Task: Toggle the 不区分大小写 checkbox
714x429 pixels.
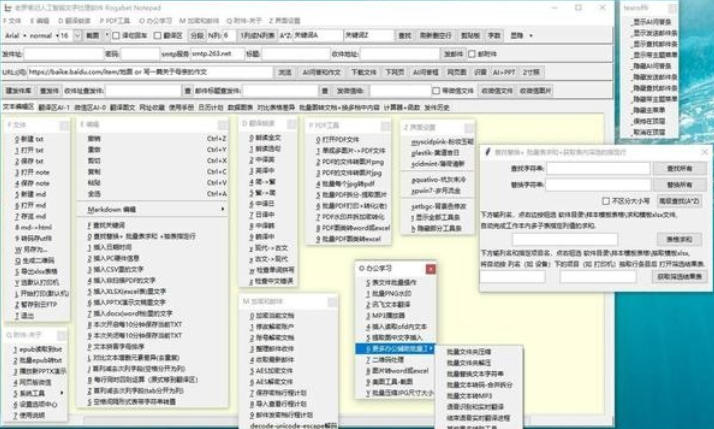Action: click(x=606, y=201)
